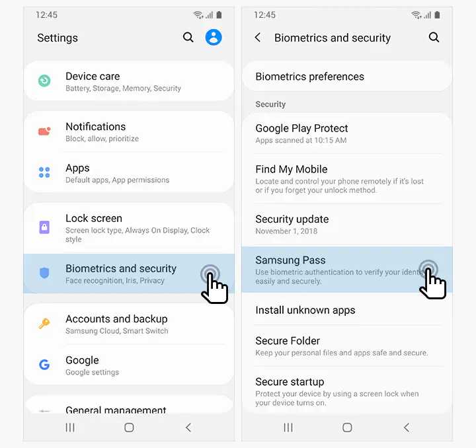
Task: View Security update details
Action: coord(347,225)
